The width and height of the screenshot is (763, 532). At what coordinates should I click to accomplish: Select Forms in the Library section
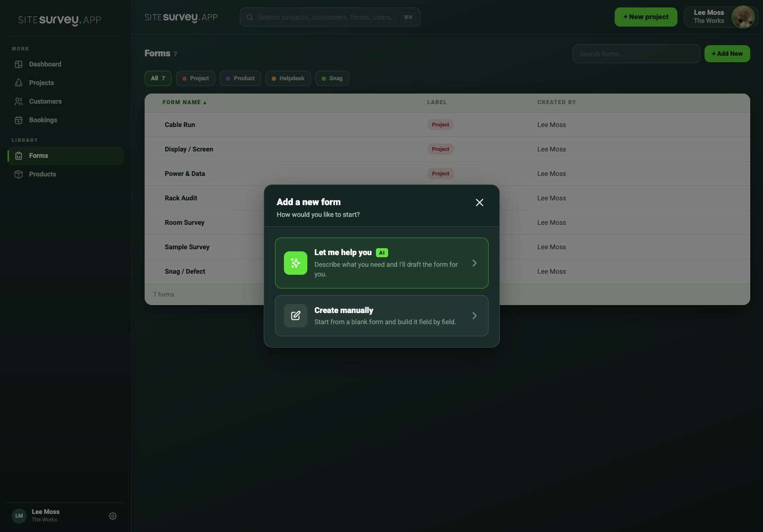click(x=66, y=156)
